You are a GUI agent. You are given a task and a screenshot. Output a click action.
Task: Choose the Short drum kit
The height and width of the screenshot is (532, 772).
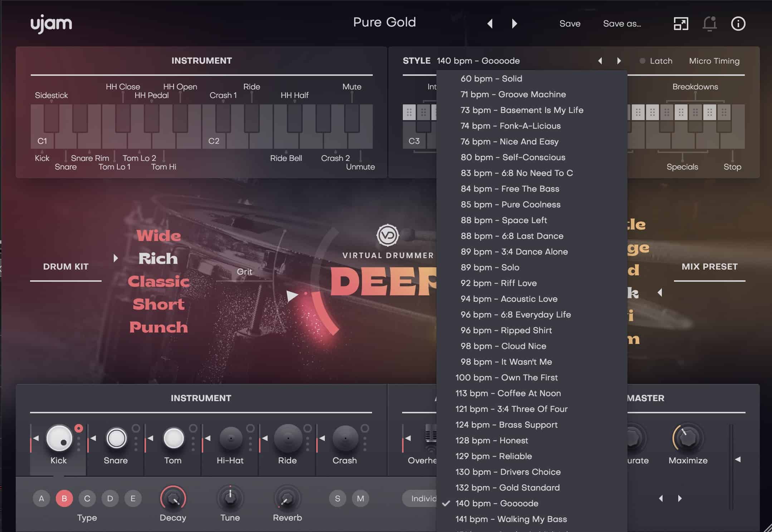coord(158,304)
